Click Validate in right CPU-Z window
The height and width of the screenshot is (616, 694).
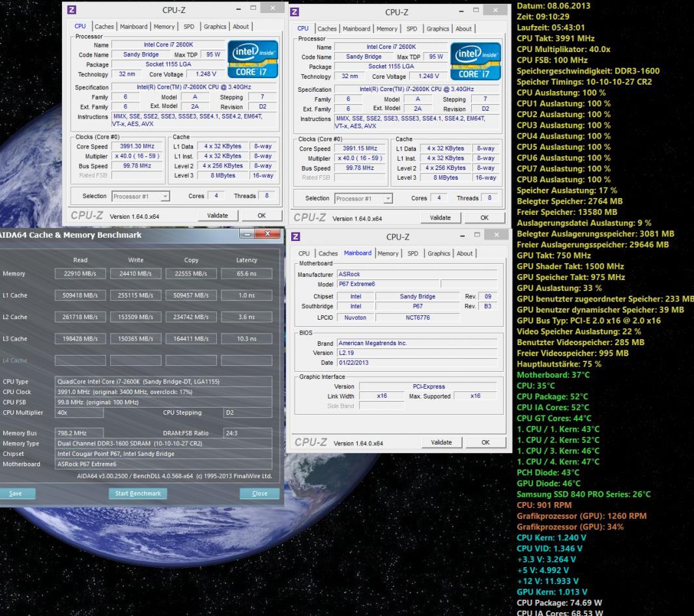tap(441, 217)
